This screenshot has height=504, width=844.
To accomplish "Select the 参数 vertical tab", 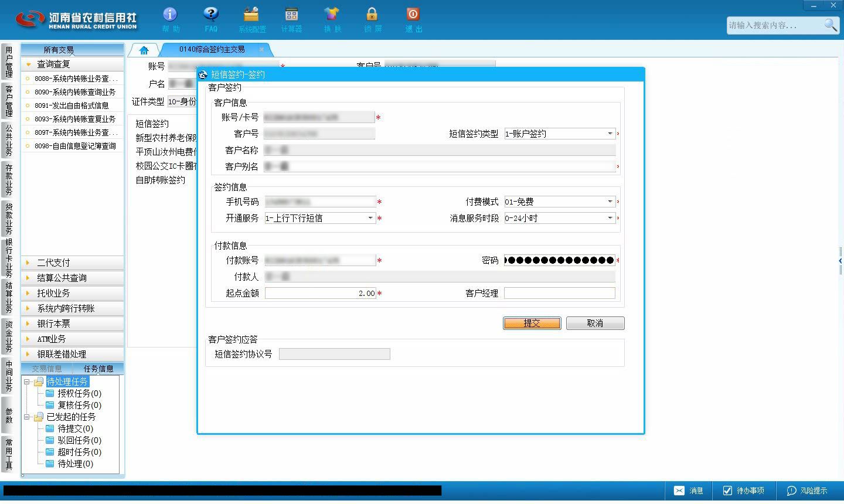I will 9,416.
